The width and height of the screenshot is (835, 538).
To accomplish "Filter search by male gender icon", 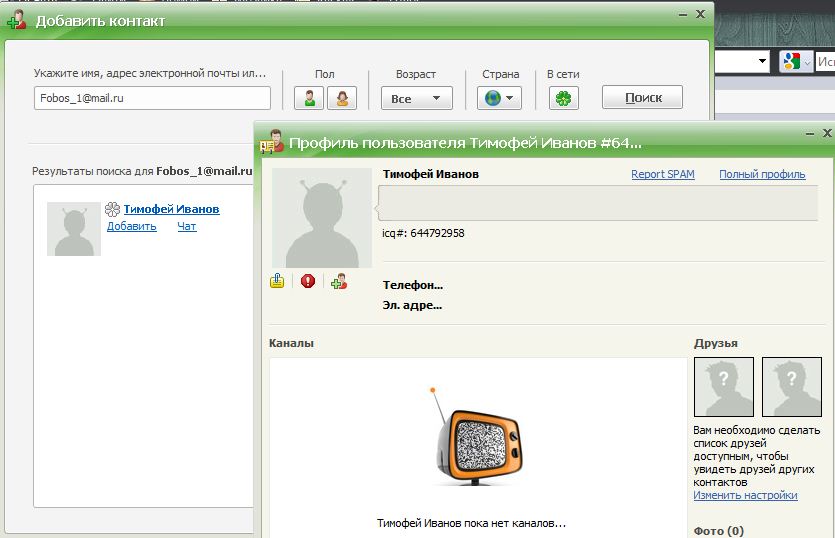I will point(309,98).
